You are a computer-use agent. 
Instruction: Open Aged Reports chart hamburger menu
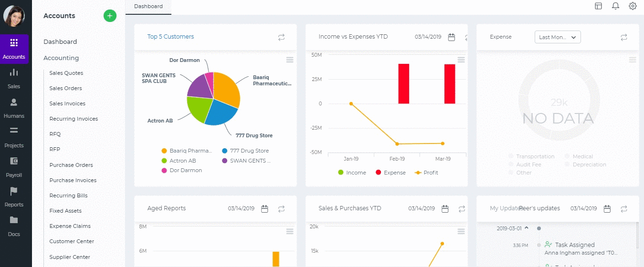point(289,231)
